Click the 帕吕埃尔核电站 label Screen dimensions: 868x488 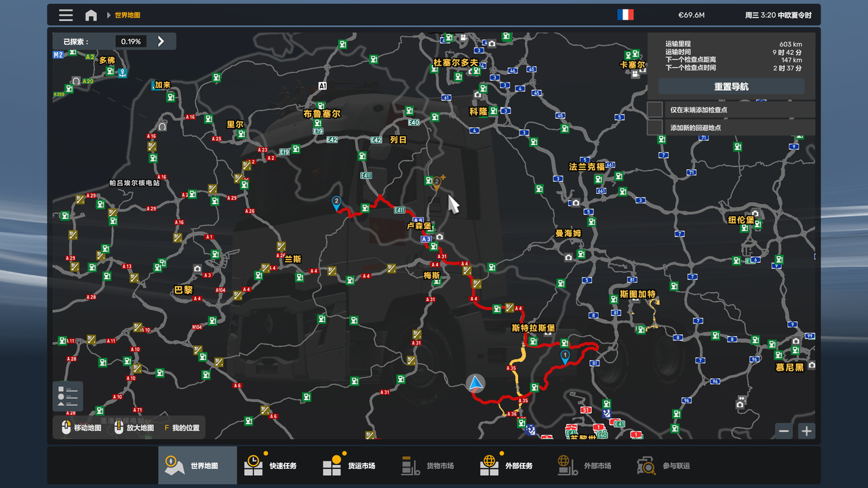[135, 182]
